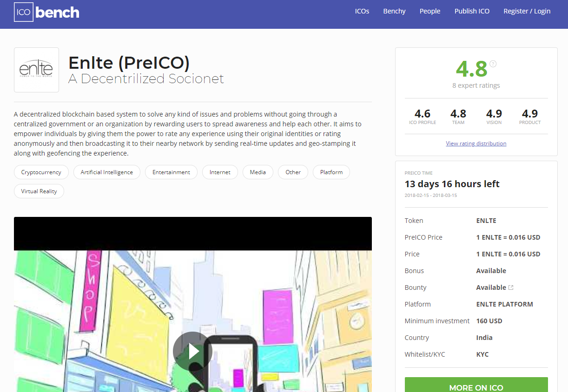This screenshot has width=568, height=392.
Task: Play the Enlte video
Action: click(x=192, y=351)
